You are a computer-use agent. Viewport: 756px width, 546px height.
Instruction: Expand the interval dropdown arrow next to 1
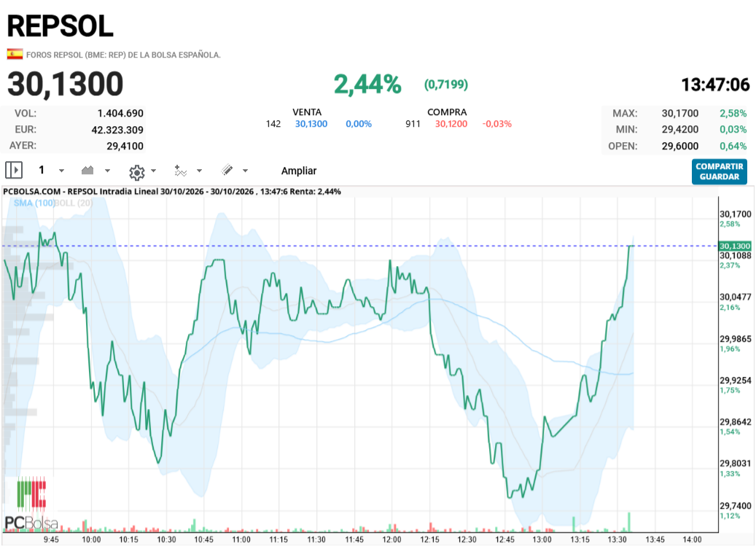coord(61,171)
